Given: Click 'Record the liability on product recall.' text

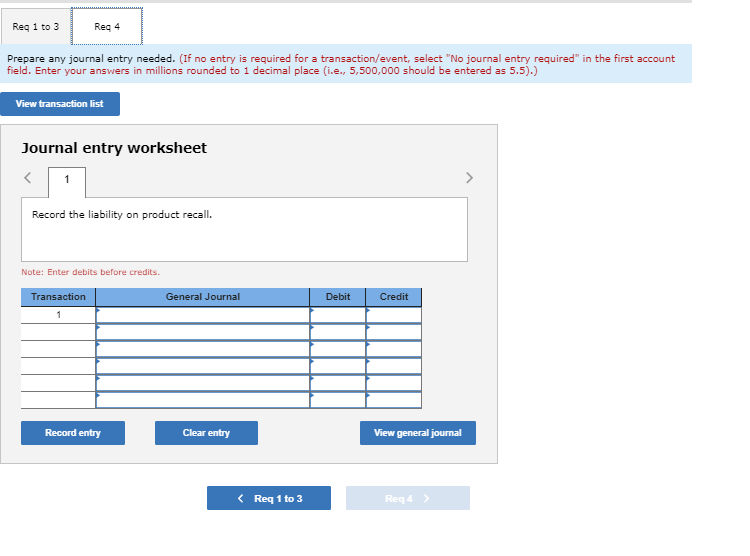Looking at the screenshot, I should click(x=122, y=215).
